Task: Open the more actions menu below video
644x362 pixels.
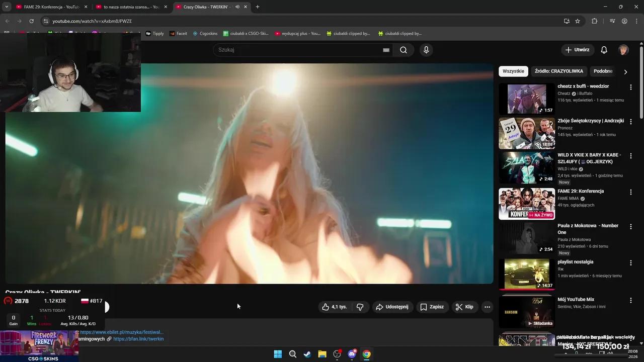Action: pos(487,307)
